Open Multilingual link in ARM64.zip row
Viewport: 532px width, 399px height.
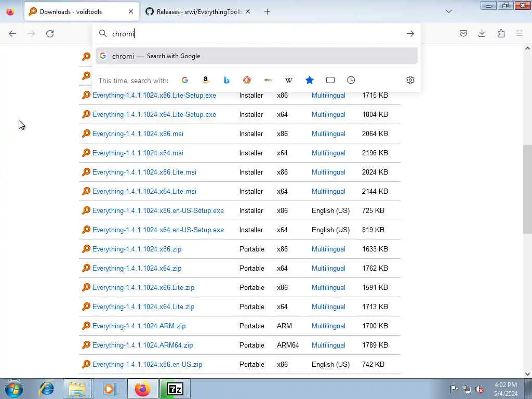(328, 345)
